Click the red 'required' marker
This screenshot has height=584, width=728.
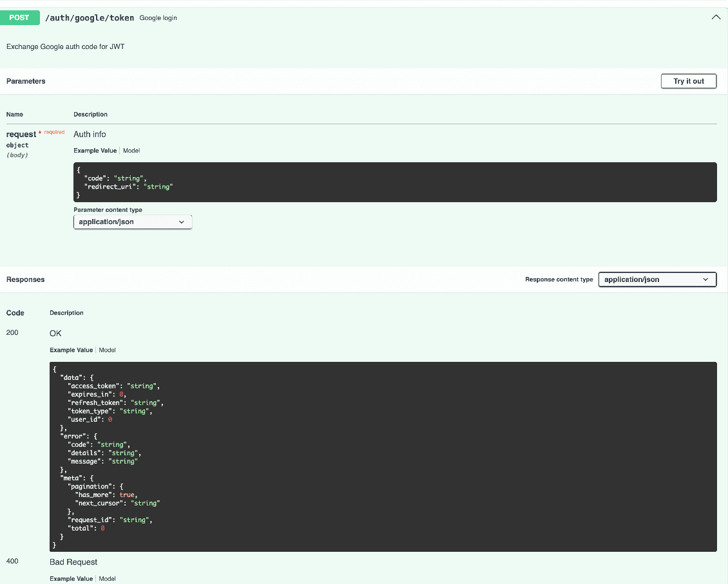54,132
